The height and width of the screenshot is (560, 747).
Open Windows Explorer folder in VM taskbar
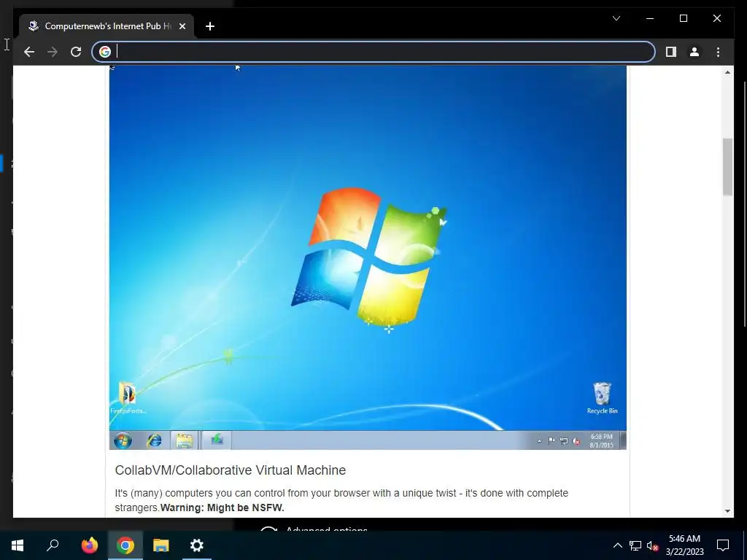(x=184, y=440)
